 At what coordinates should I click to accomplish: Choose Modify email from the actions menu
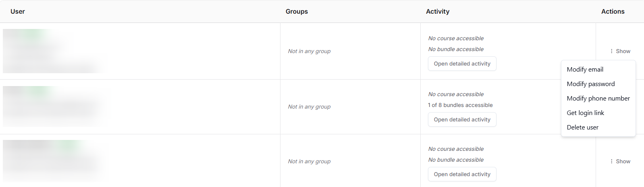click(585, 70)
